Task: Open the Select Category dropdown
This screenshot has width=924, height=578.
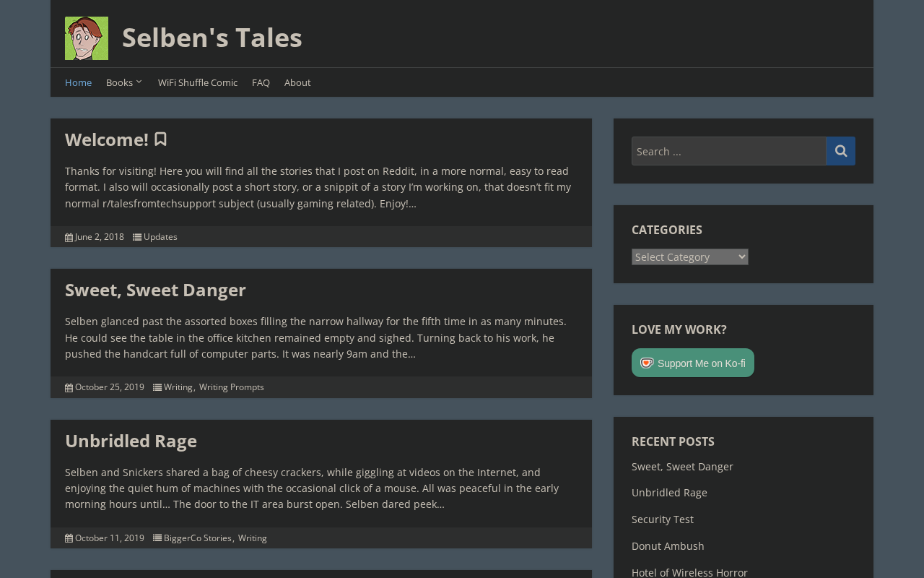Action: tap(690, 257)
